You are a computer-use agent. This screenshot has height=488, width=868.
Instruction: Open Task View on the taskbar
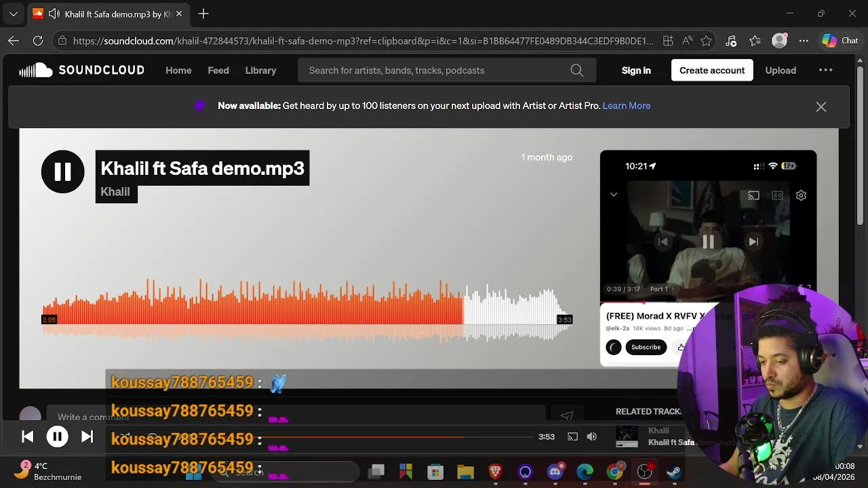coord(376,472)
